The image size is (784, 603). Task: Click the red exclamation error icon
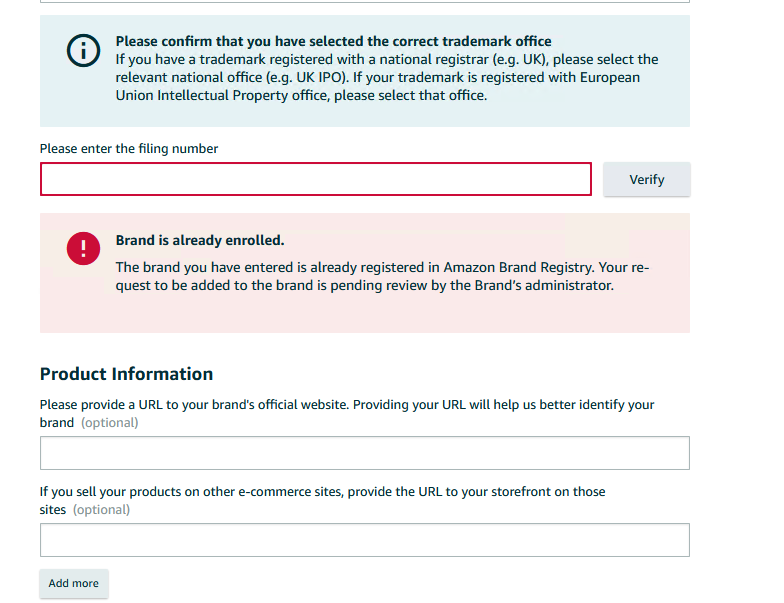pos(83,248)
